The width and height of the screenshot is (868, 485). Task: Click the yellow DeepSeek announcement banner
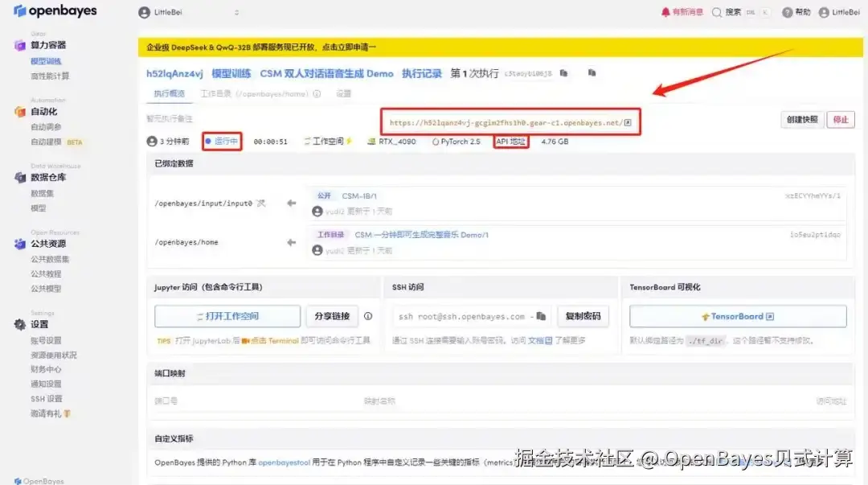pos(501,47)
